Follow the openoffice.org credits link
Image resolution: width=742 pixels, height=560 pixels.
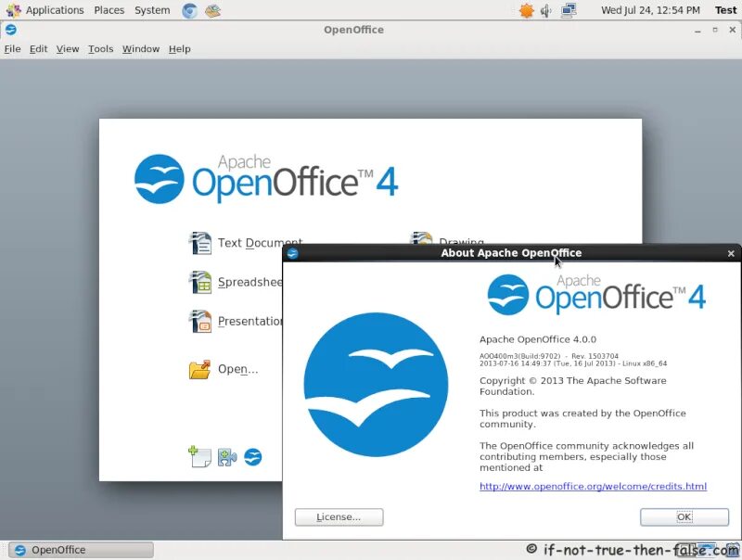pos(593,486)
